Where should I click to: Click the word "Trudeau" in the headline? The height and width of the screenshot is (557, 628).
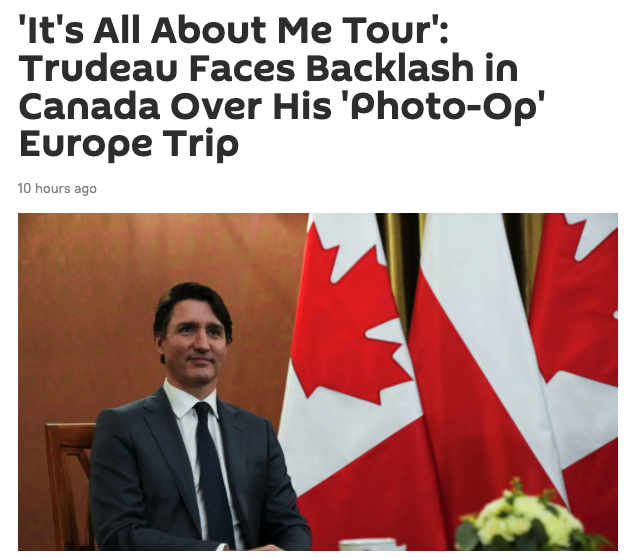click(x=98, y=68)
